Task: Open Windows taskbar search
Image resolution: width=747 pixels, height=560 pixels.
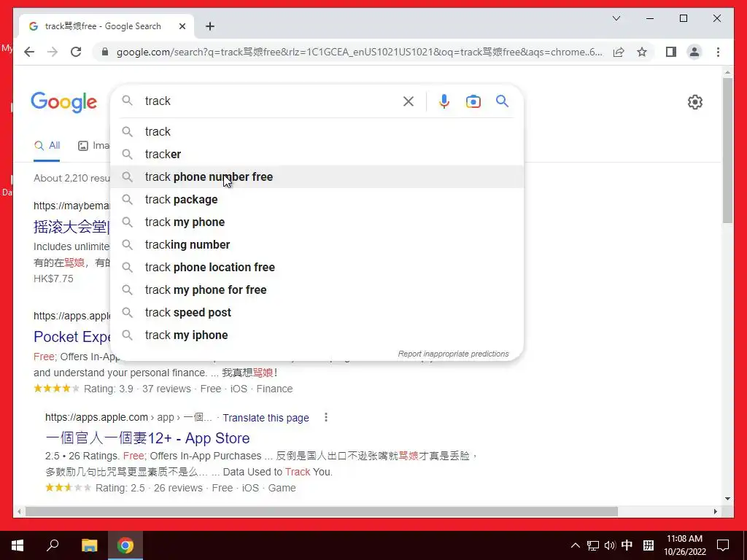Action: point(53,545)
